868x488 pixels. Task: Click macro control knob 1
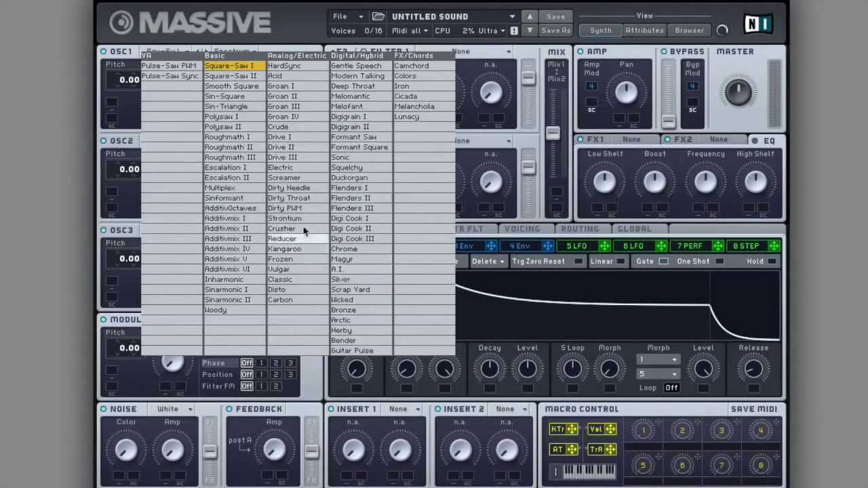pyautogui.click(x=643, y=430)
